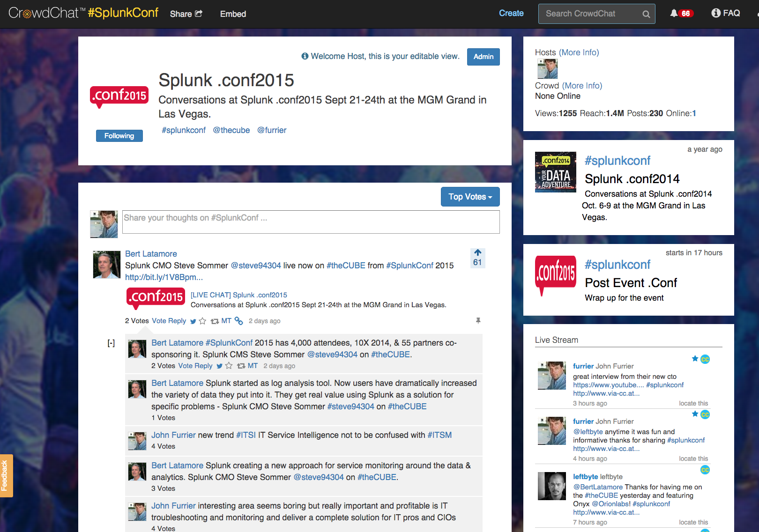Open the http://bit.ly/1V8Bpm... link
Viewport: 759px width, 532px height.
pyautogui.click(x=164, y=277)
